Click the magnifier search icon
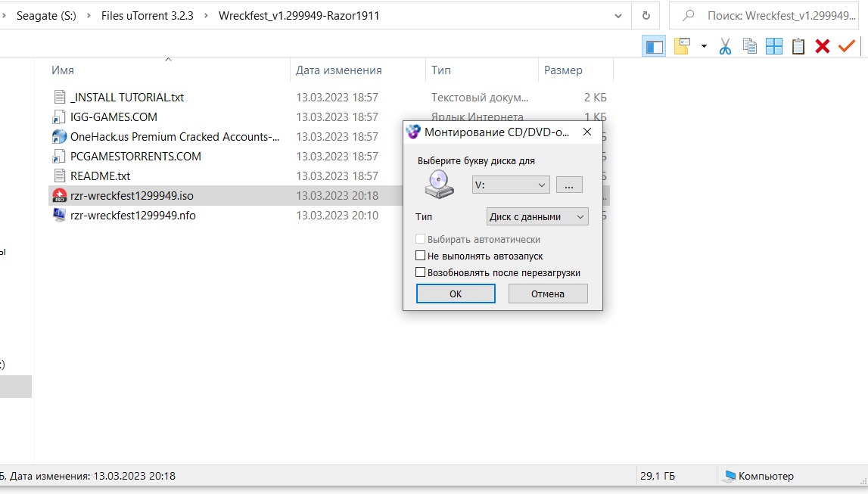The image size is (868, 494). click(x=688, y=15)
